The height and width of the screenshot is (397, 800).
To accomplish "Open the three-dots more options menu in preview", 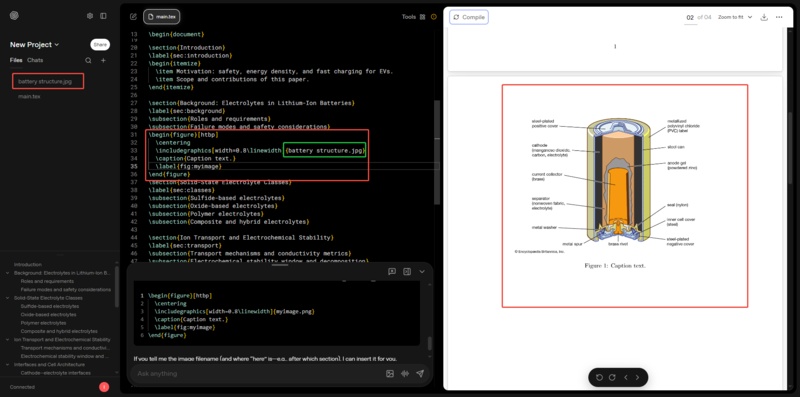I will [779, 17].
